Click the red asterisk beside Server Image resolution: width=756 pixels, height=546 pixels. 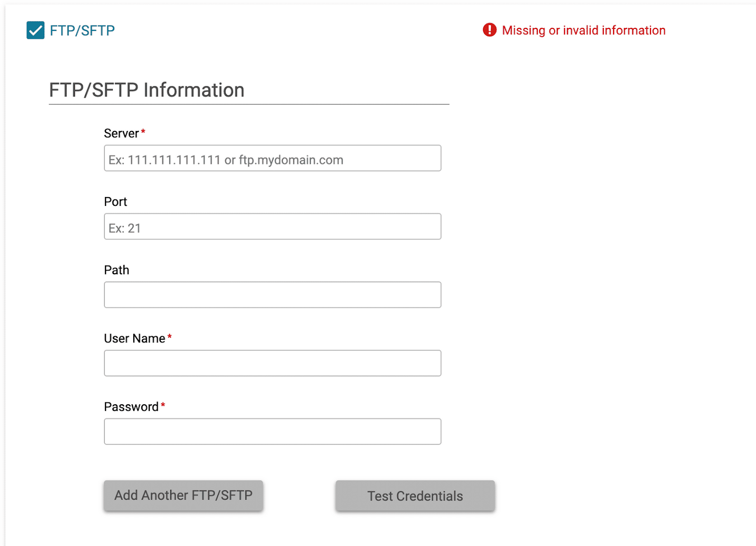[x=143, y=132]
